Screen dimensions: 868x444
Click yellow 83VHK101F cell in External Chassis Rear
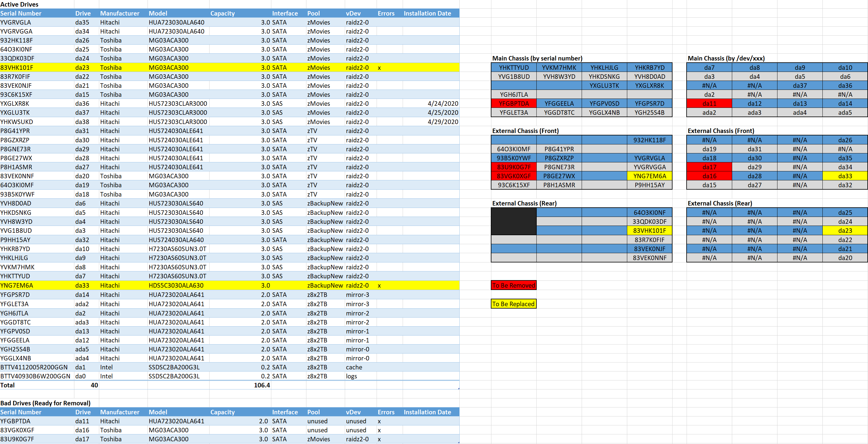pos(650,231)
